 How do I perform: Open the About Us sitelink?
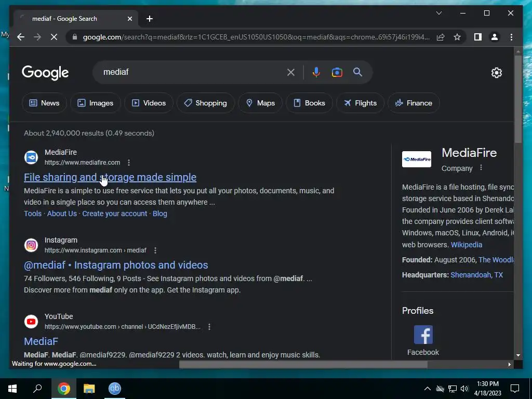point(62,214)
